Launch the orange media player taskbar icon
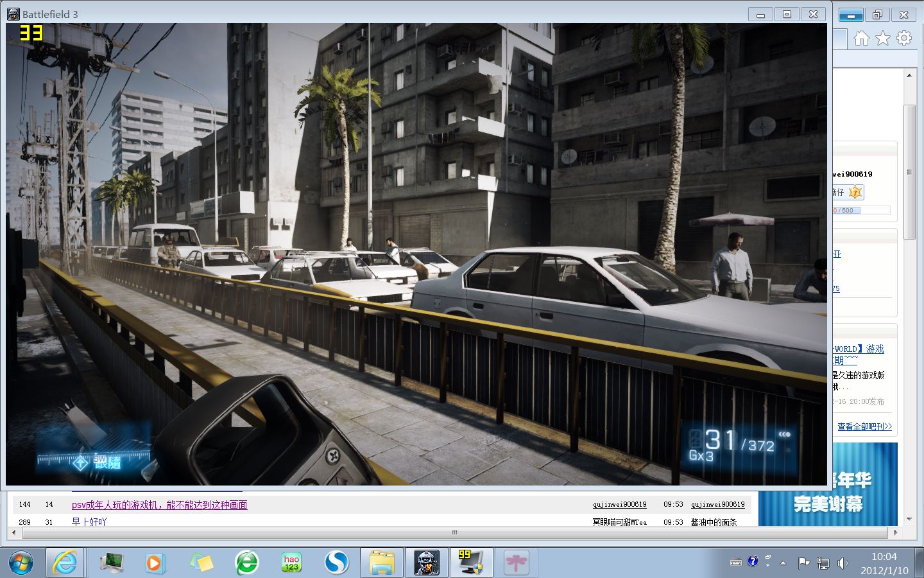Image resolution: width=924 pixels, height=578 pixels. click(154, 563)
